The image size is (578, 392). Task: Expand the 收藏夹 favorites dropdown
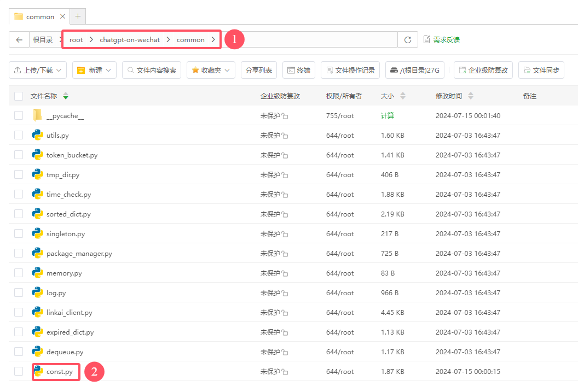[x=211, y=70]
